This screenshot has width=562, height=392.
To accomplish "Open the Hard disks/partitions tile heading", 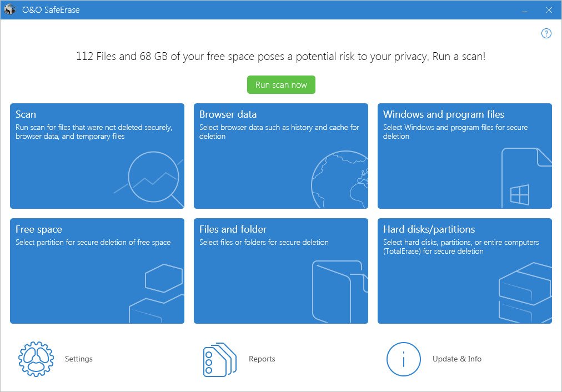I will pos(429,229).
